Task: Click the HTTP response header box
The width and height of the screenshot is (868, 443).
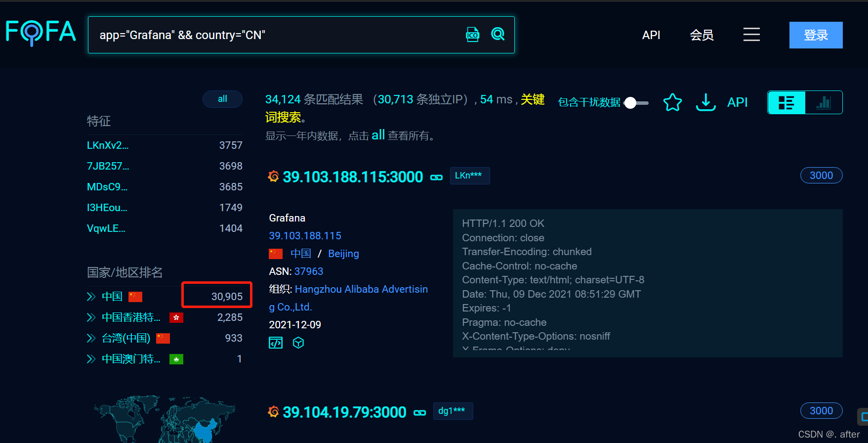Action: (648, 283)
